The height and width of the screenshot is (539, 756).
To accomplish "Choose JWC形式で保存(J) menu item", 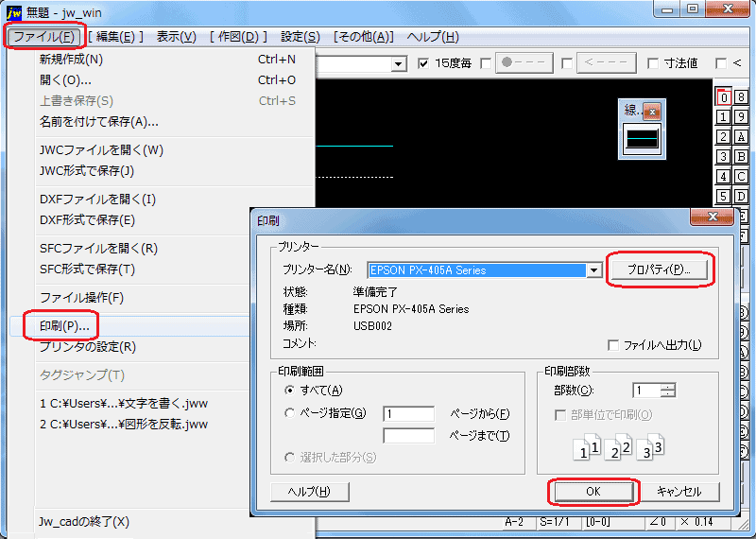I will click(167, 171).
